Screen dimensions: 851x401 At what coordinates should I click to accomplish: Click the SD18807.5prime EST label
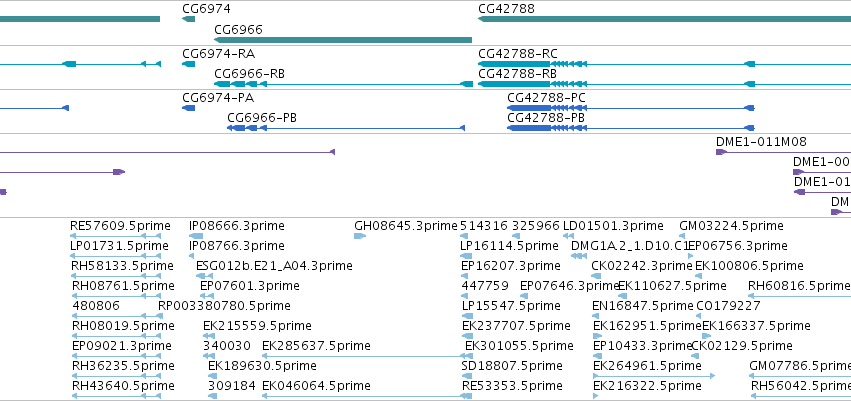(511, 366)
